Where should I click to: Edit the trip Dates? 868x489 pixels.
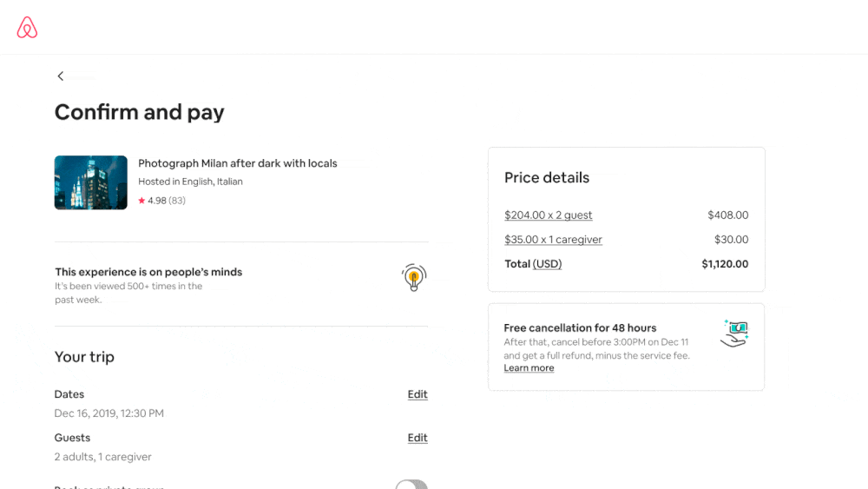tap(418, 394)
